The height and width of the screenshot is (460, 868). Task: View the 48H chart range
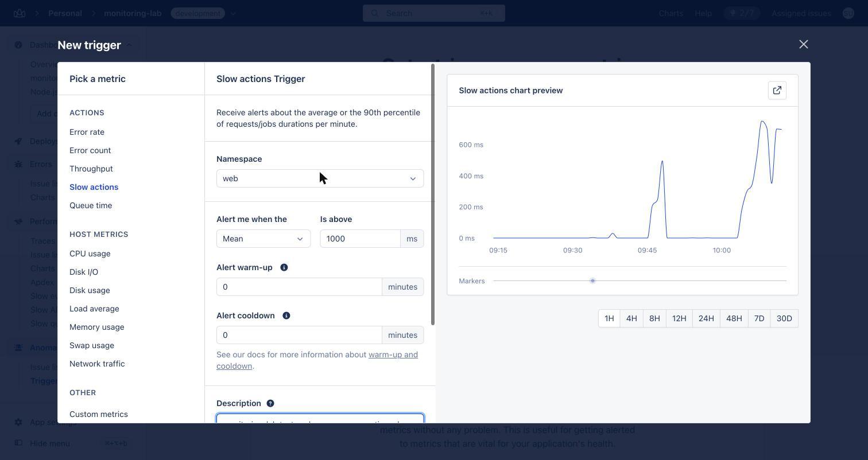734,318
